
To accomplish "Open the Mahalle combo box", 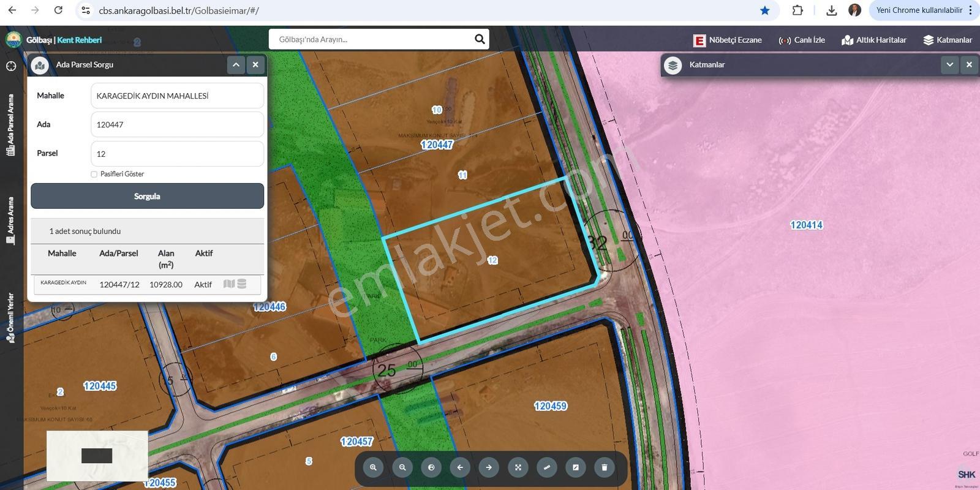I will 177,96.
